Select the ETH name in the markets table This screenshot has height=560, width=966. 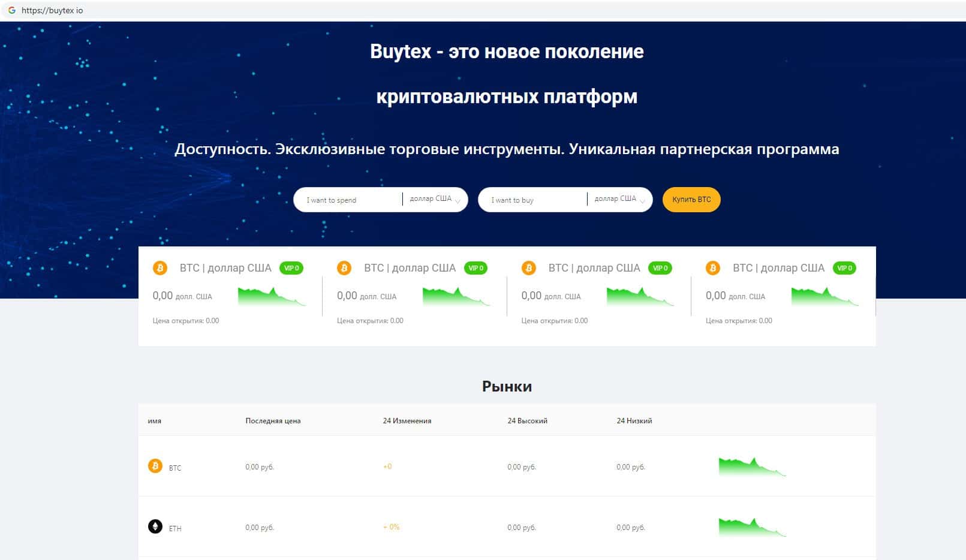175,528
